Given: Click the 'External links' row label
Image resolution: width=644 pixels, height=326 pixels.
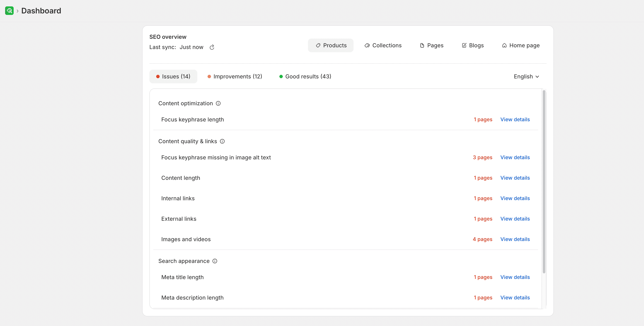Looking at the screenshot, I should (179, 219).
